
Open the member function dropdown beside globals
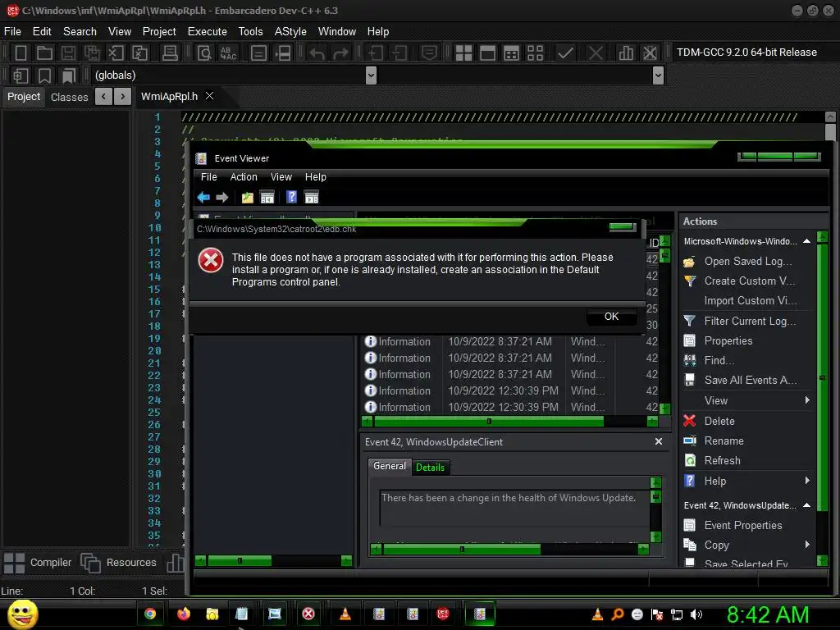[659, 75]
